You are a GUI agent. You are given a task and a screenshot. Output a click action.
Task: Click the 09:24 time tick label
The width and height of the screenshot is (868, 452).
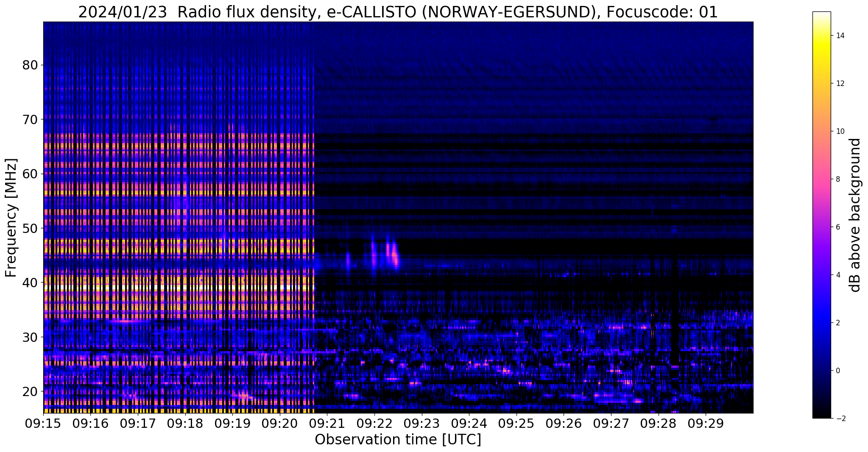click(469, 424)
